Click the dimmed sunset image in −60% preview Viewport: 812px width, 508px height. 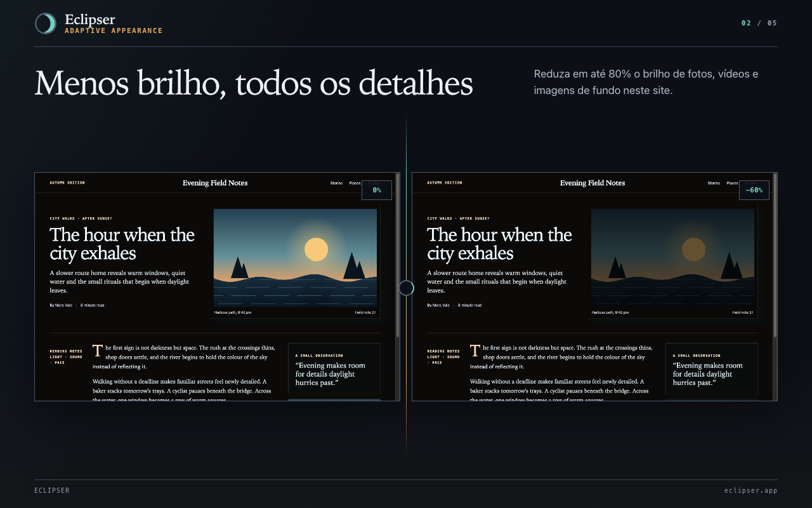672,258
